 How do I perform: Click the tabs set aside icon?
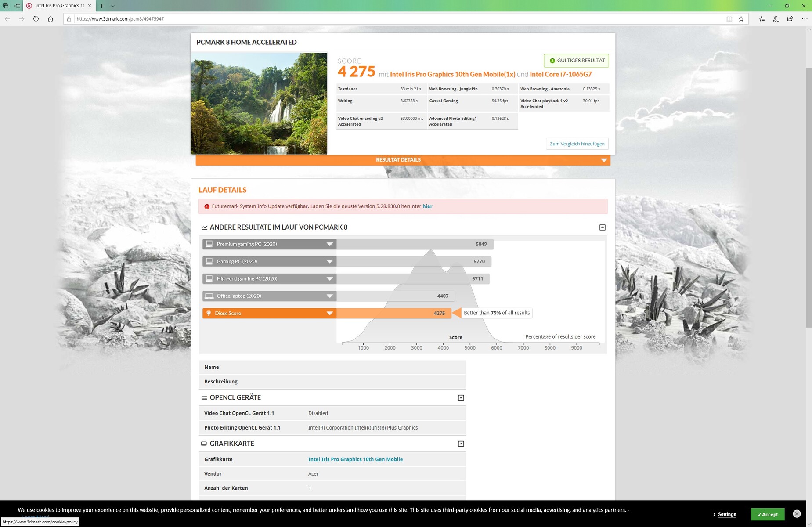[6, 6]
